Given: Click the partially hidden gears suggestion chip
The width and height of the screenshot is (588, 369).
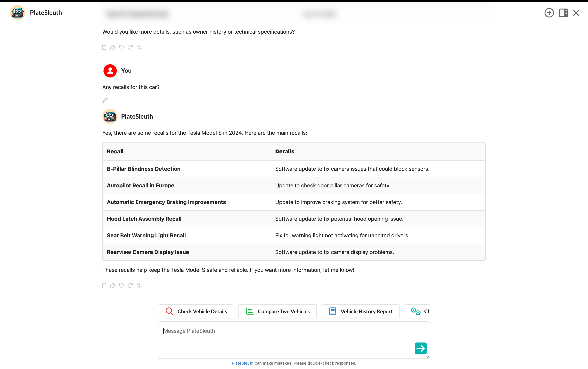Looking at the screenshot, I should 418,311.
